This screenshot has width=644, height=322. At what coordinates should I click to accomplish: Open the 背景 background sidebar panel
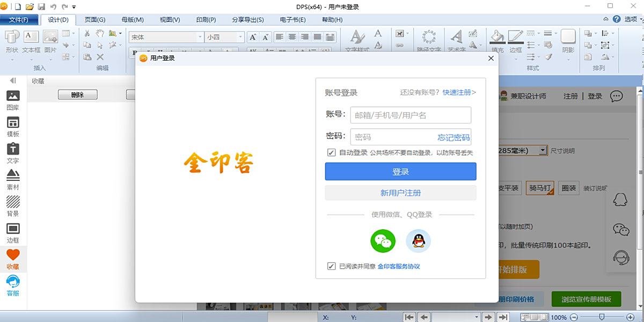(13, 207)
